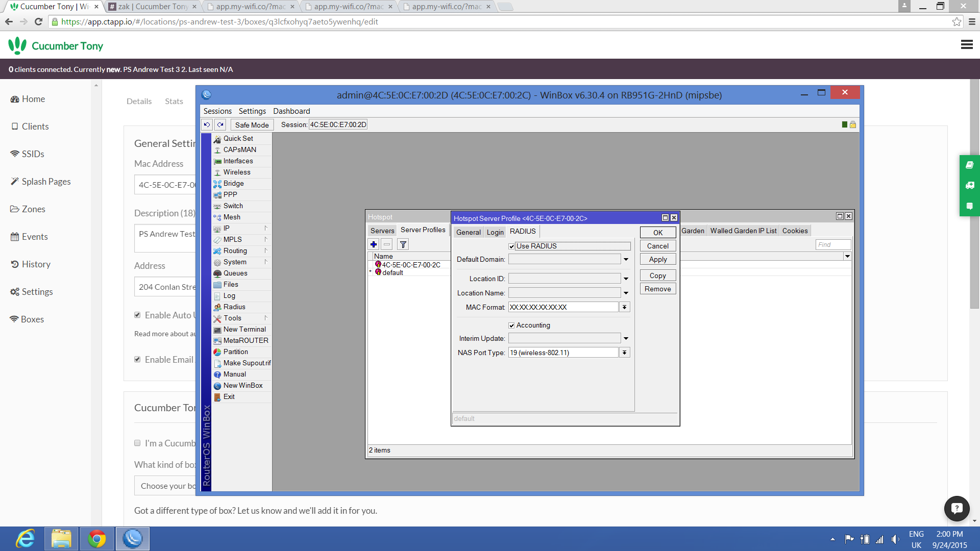980x551 pixels.
Task: Switch to the Cookies tab in Hotspot
Action: (795, 231)
